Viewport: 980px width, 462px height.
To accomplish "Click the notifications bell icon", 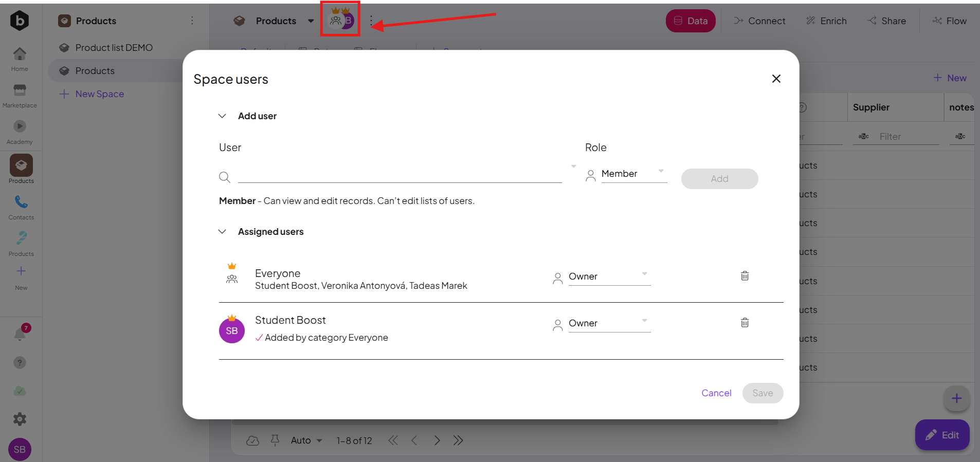I will pyautogui.click(x=20, y=335).
